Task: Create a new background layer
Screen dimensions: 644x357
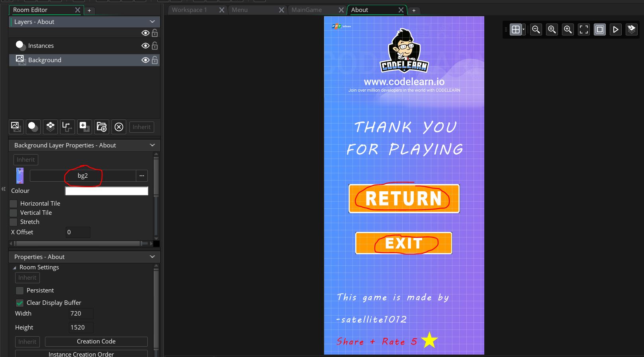Action: pyautogui.click(x=16, y=127)
